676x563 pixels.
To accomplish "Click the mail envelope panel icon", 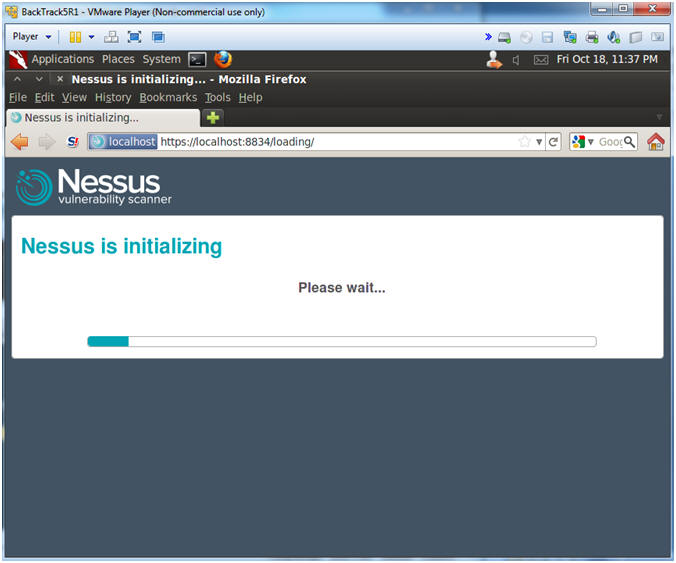I will [541, 60].
